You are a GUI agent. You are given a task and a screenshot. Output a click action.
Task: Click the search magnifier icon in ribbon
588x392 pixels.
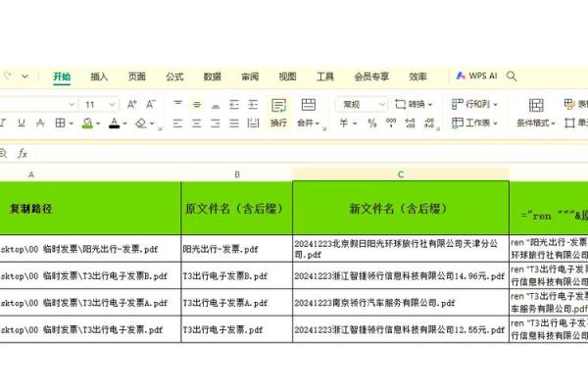512,76
